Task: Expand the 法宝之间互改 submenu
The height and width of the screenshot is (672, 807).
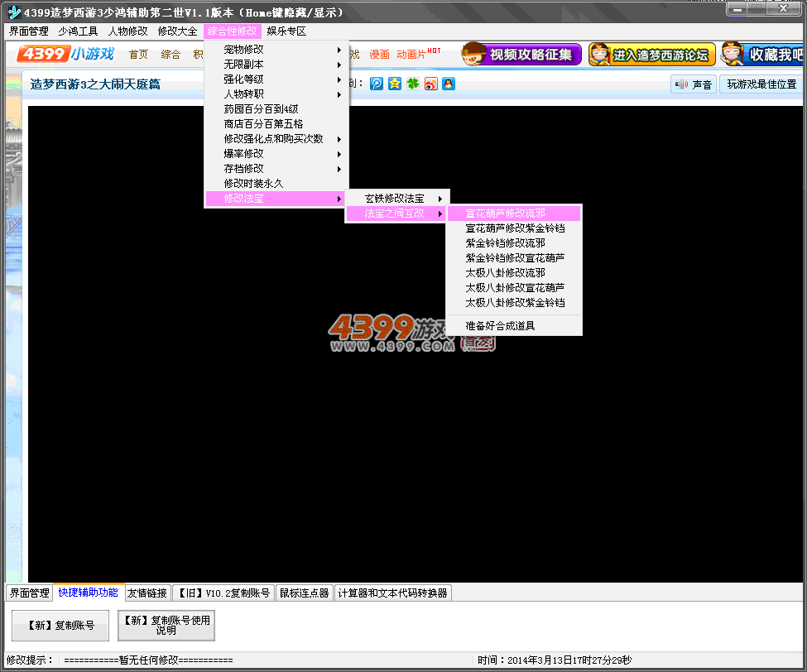Action: pos(396,214)
